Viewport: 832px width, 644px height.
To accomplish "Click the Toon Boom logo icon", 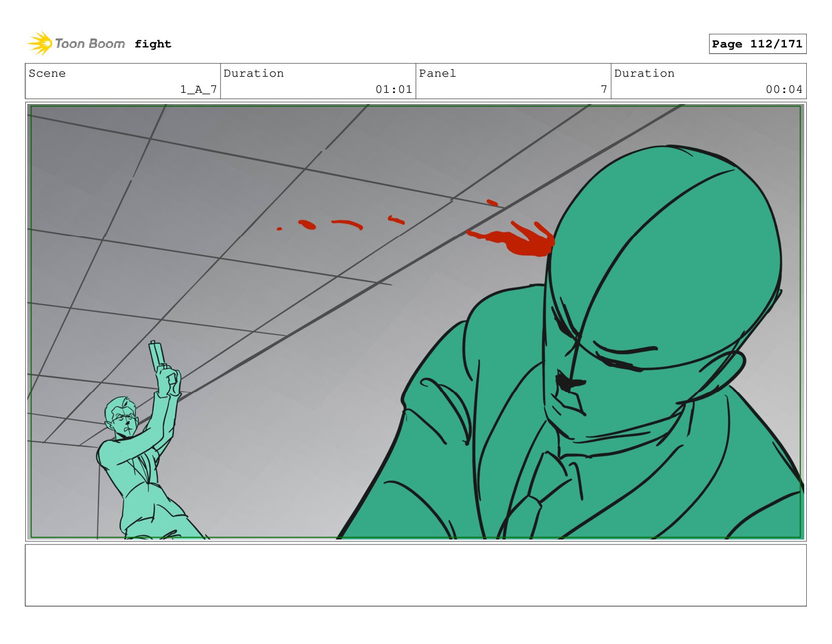I will [x=40, y=43].
